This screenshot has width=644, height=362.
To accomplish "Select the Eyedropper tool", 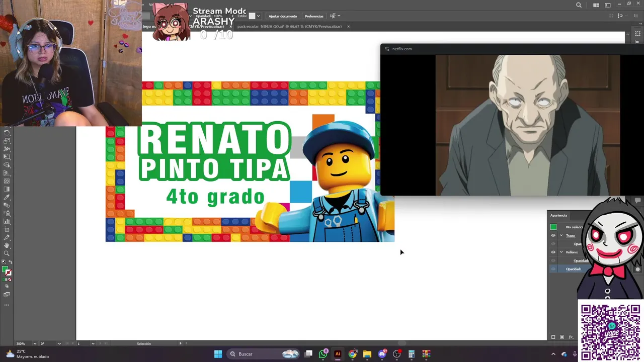I will pyautogui.click(x=7, y=197).
